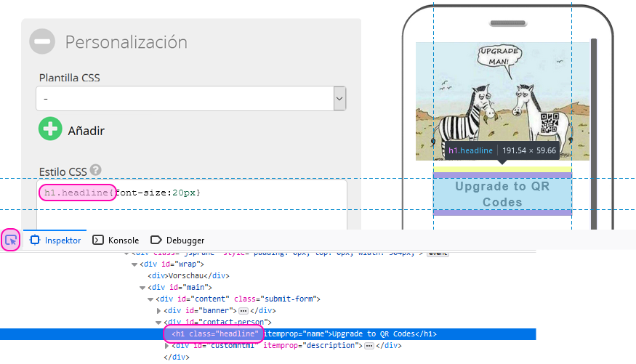Click the Añadir label
This screenshot has width=636, height=364.
86,131
